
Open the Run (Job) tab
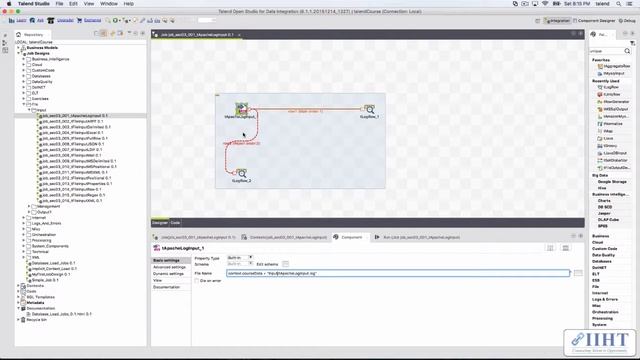point(417,237)
